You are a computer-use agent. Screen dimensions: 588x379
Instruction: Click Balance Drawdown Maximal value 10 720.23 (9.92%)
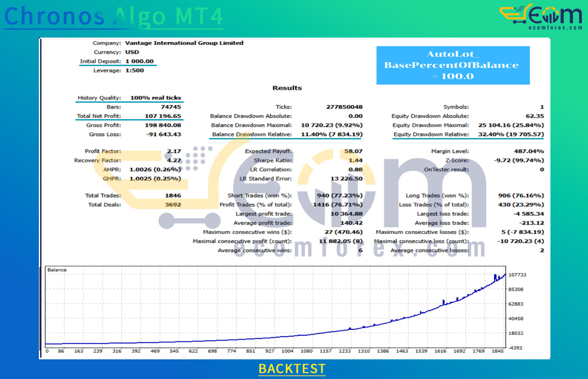(x=332, y=126)
